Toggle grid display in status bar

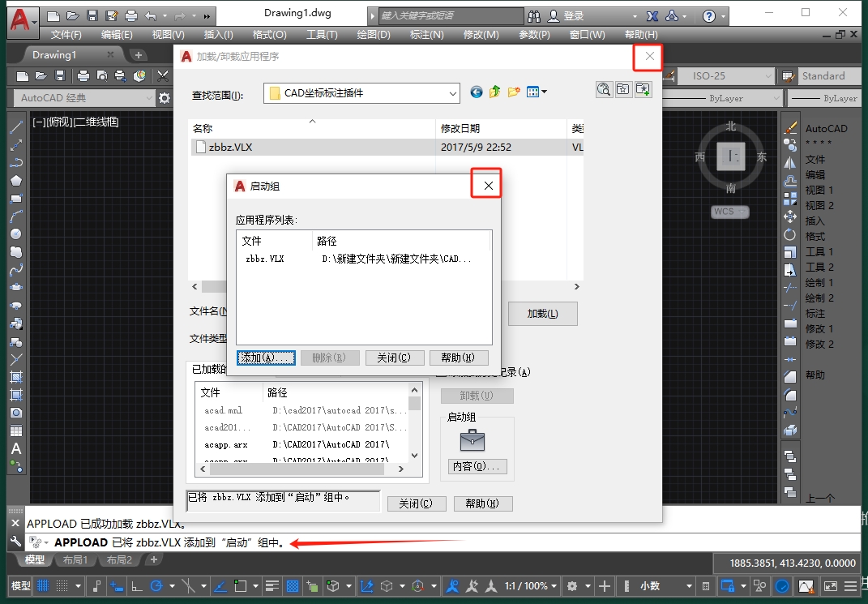[x=43, y=586]
